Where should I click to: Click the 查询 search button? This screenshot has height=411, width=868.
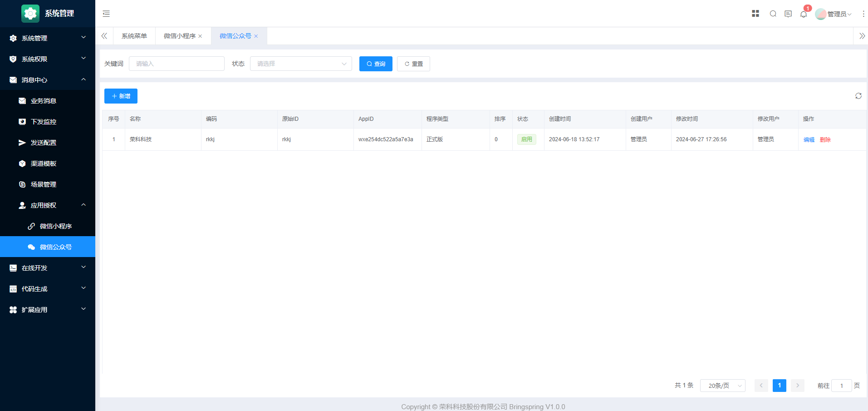tap(376, 64)
